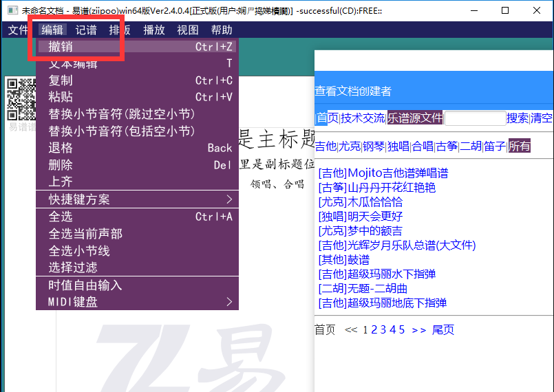Screen dimensions: 554x392
Task: Expand the MIDI键盘 submenu
Action: click(x=137, y=302)
